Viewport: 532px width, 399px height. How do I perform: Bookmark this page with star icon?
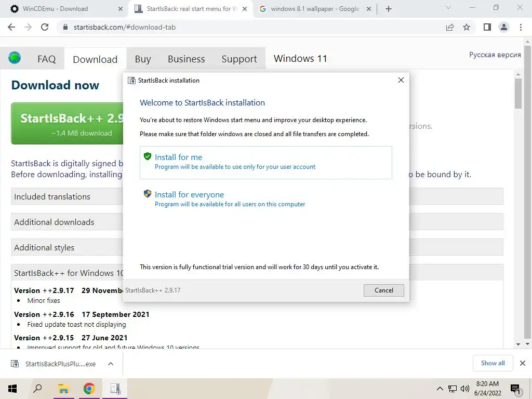(x=467, y=27)
